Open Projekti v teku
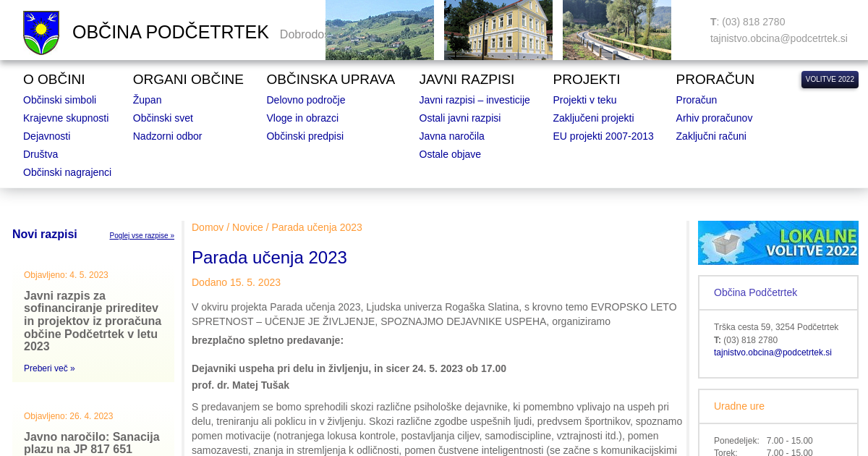 click(584, 100)
